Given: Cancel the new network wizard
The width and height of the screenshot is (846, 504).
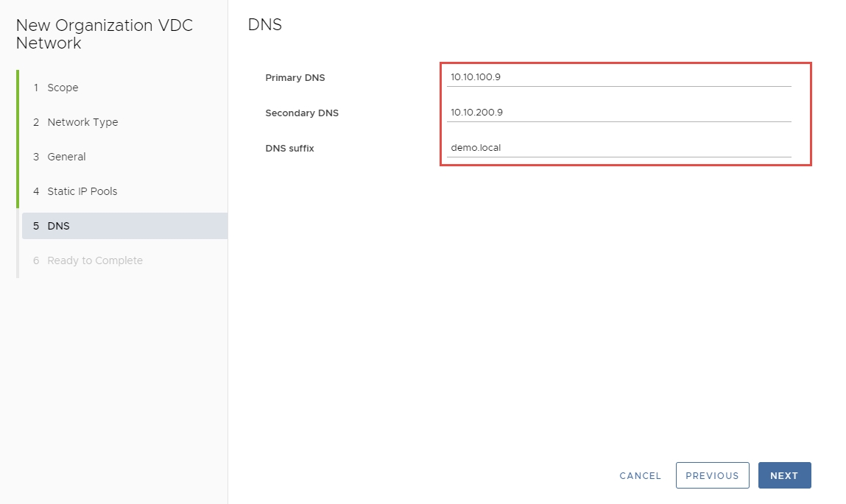Looking at the screenshot, I should click(640, 476).
